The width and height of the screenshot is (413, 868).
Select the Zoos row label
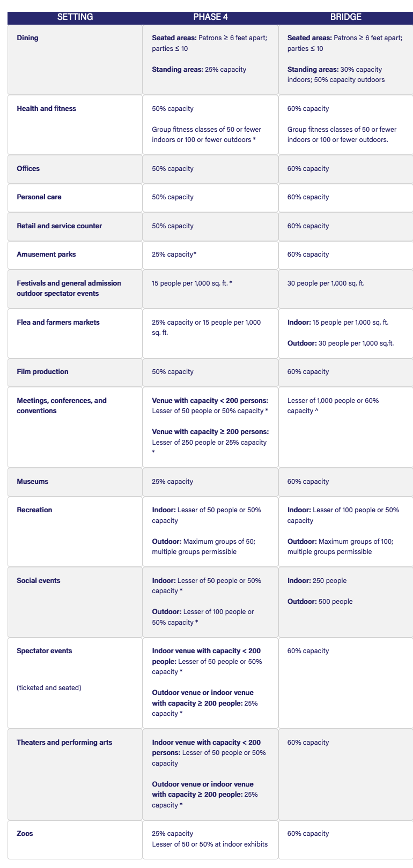point(25,834)
